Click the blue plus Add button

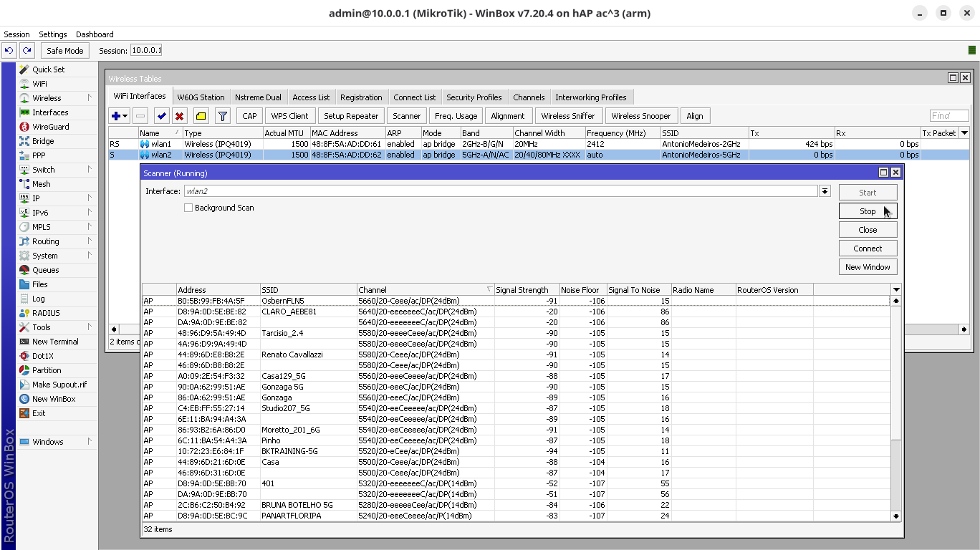(x=116, y=116)
